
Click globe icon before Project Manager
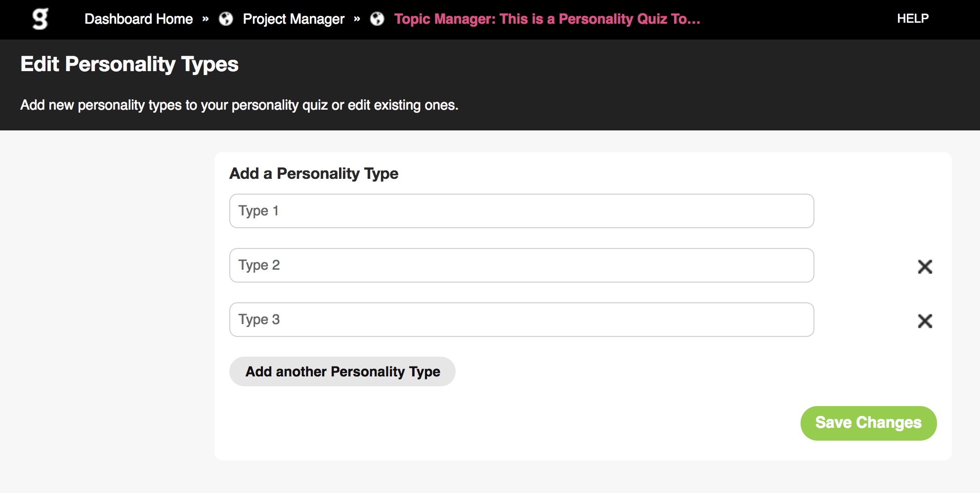(226, 19)
